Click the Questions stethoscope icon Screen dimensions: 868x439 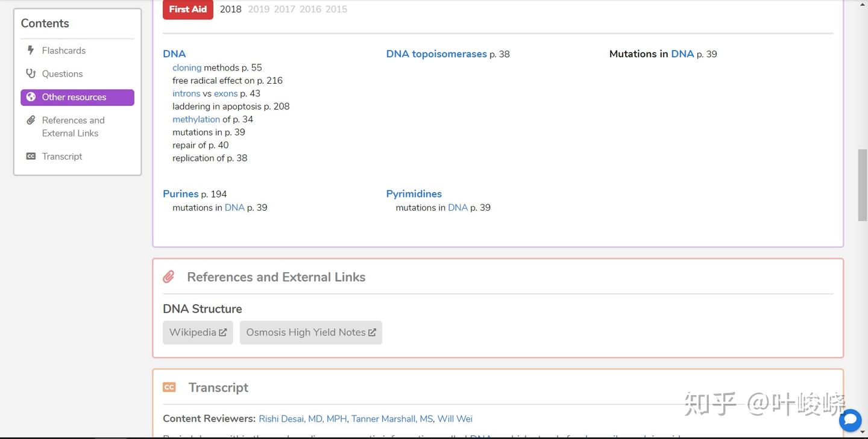pyautogui.click(x=31, y=73)
